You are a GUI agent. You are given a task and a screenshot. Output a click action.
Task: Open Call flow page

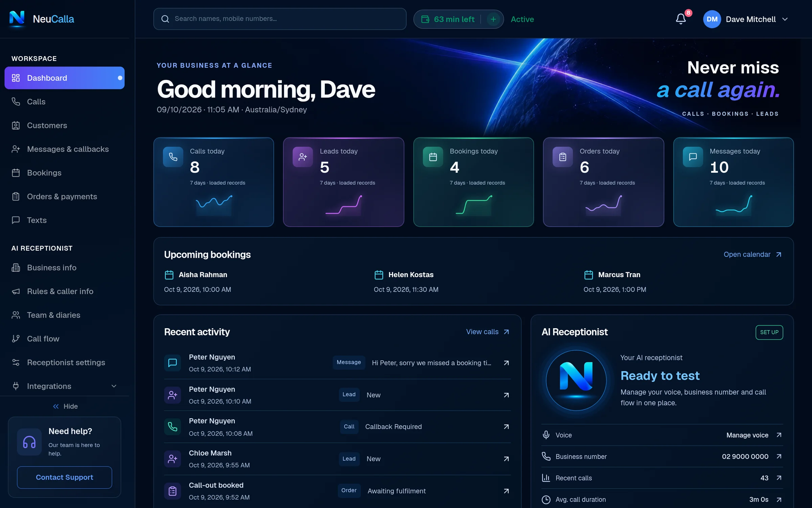(x=64, y=339)
